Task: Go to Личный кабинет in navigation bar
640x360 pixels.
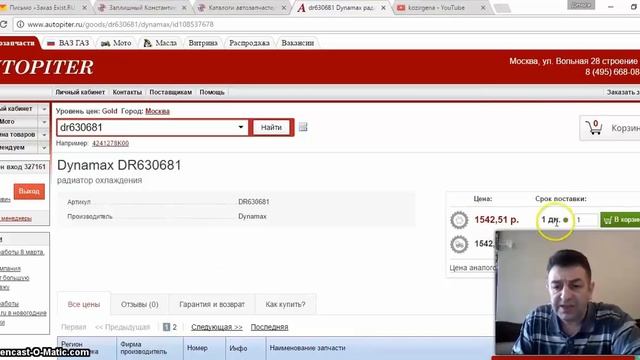Action: (x=80, y=92)
